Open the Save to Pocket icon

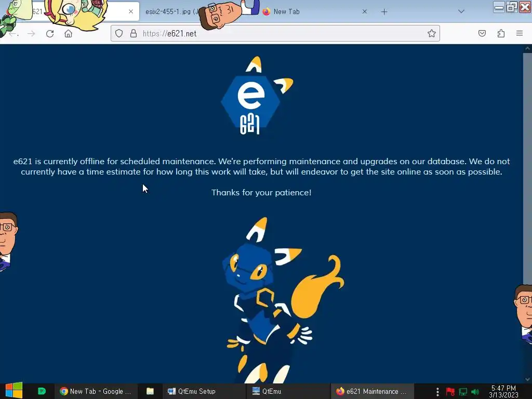[482, 33]
